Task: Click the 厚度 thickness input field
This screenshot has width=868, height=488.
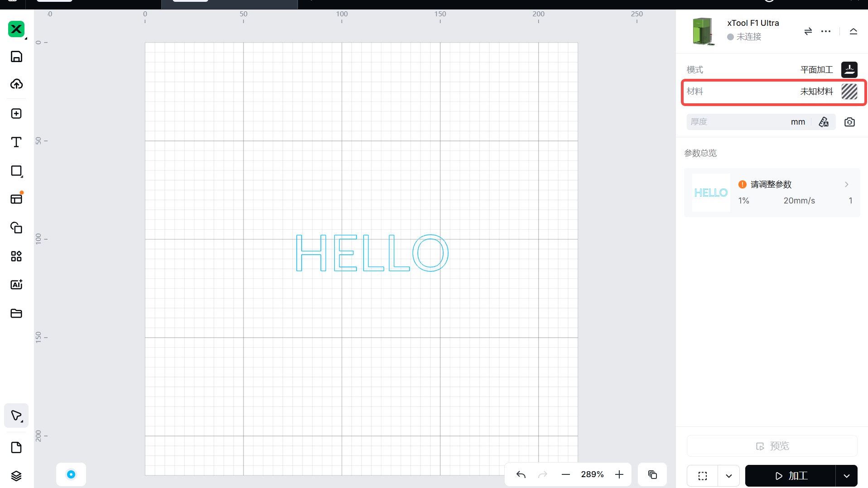Action: click(738, 122)
